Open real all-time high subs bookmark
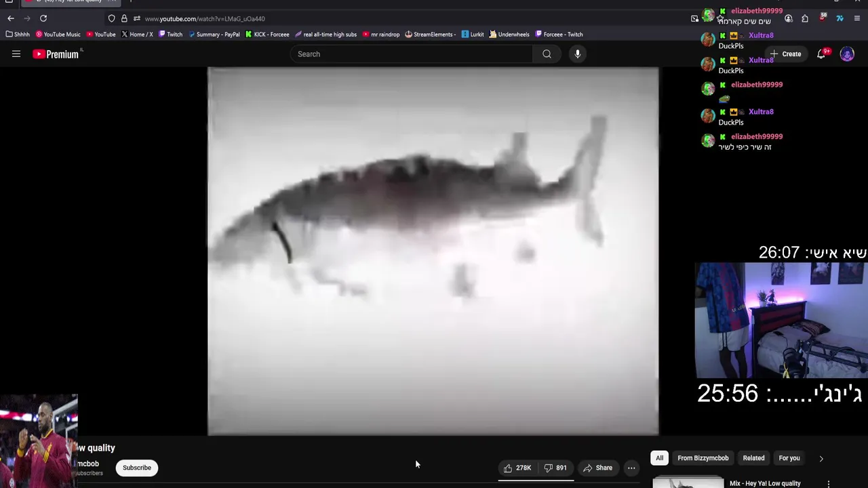Viewport: 868px width, 488px height. click(325, 35)
